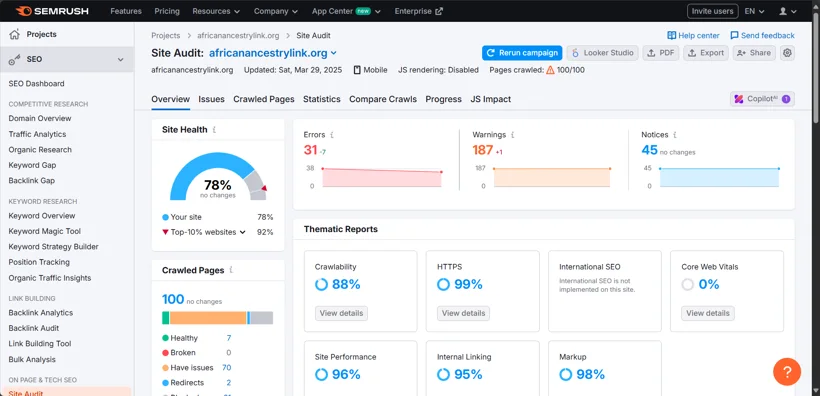Open the Site Audit settings gear

[787, 53]
